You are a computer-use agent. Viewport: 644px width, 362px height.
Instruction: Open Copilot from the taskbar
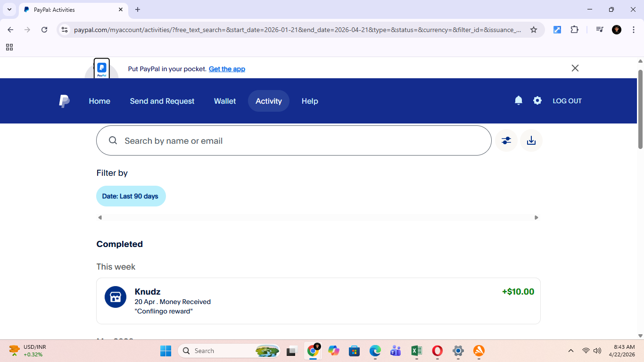pos(333,351)
